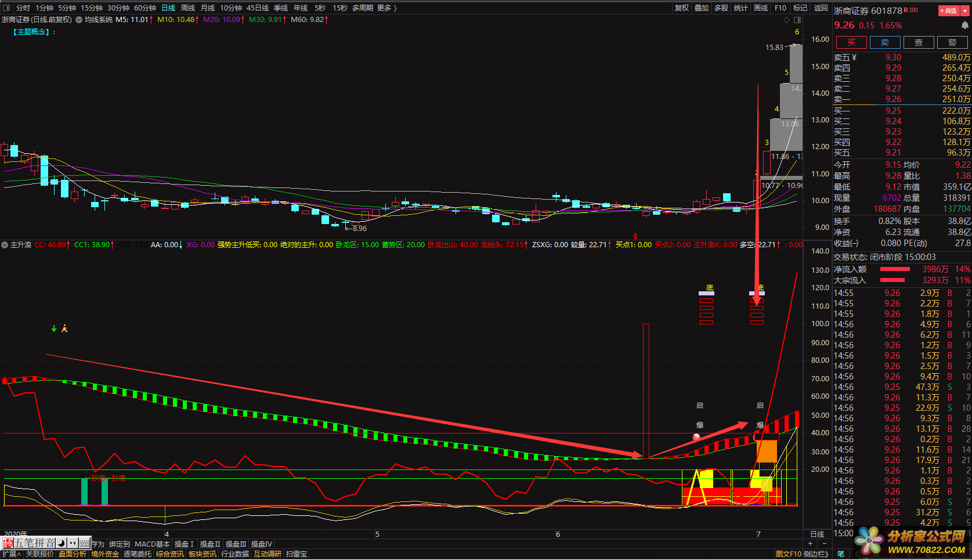Switch to 操盘 II template

(x=210, y=544)
